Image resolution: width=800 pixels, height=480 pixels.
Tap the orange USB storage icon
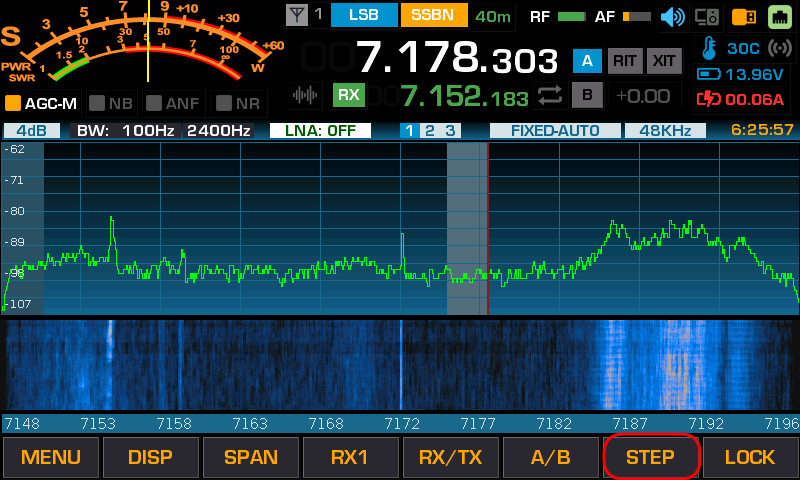click(743, 16)
